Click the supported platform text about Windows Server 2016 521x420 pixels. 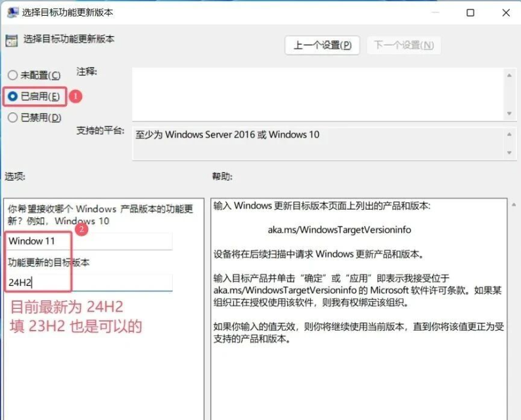(x=227, y=135)
